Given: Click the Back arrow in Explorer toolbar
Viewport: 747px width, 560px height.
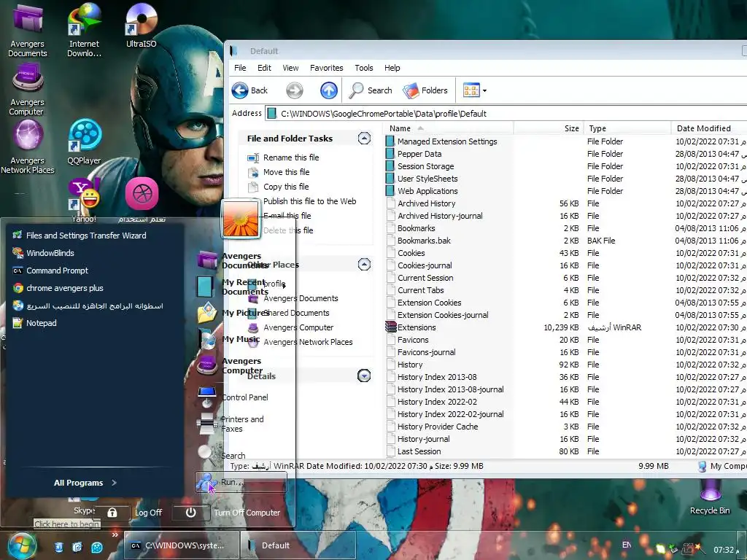Looking at the screenshot, I should pos(250,90).
